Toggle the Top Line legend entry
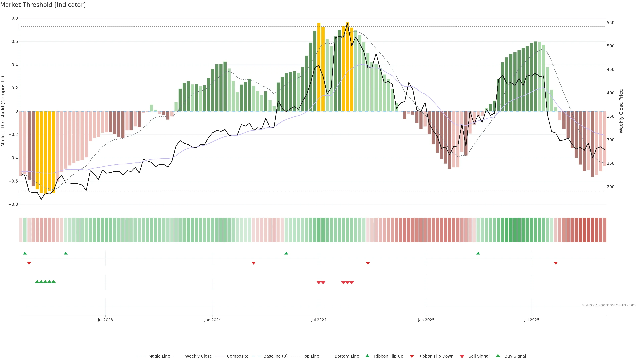 coord(311,356)
